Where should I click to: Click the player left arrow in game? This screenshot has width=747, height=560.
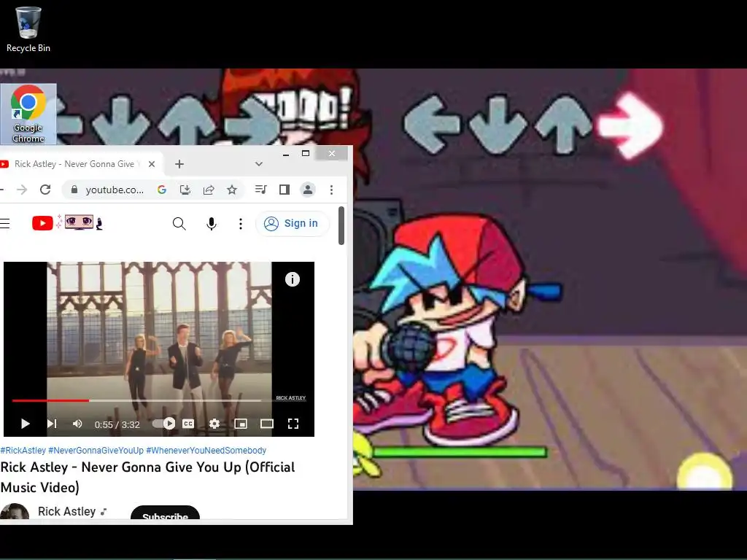point(433,125)
